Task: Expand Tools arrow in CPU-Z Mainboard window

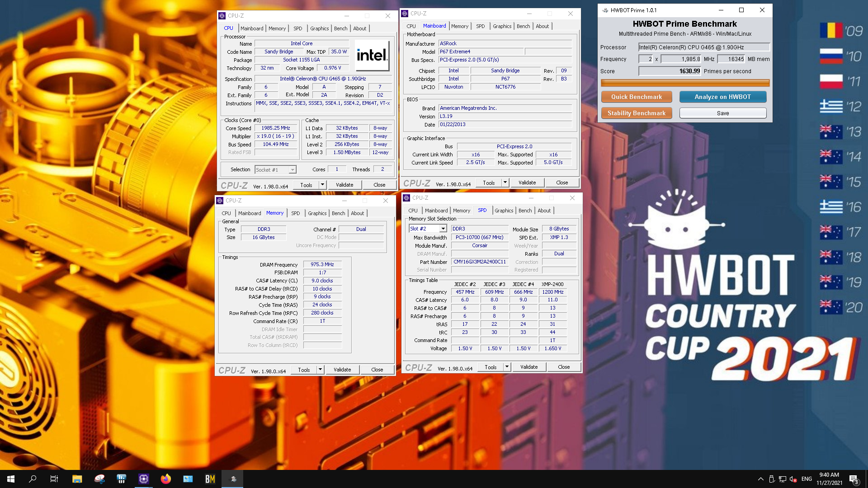Action: click(x=505, y=183)
